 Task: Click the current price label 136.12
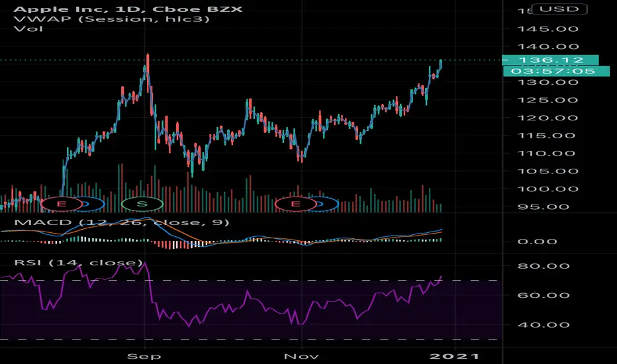[551, 60]
